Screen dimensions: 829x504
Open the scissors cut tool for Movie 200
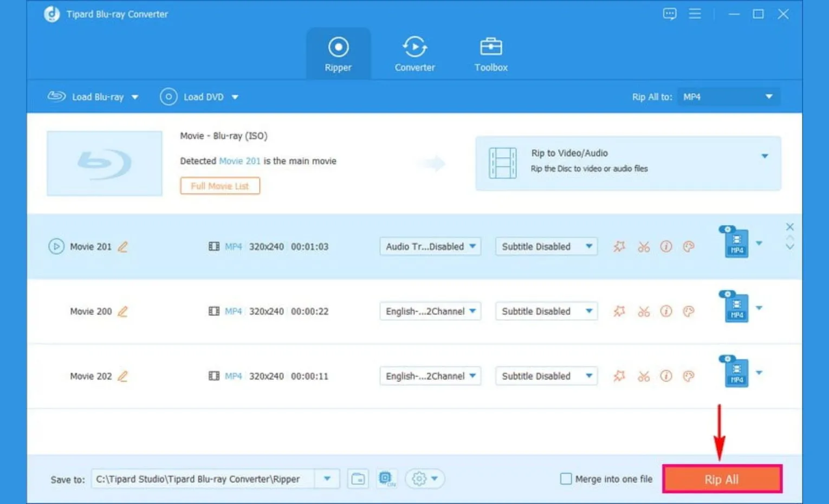(x=644, y=312)
